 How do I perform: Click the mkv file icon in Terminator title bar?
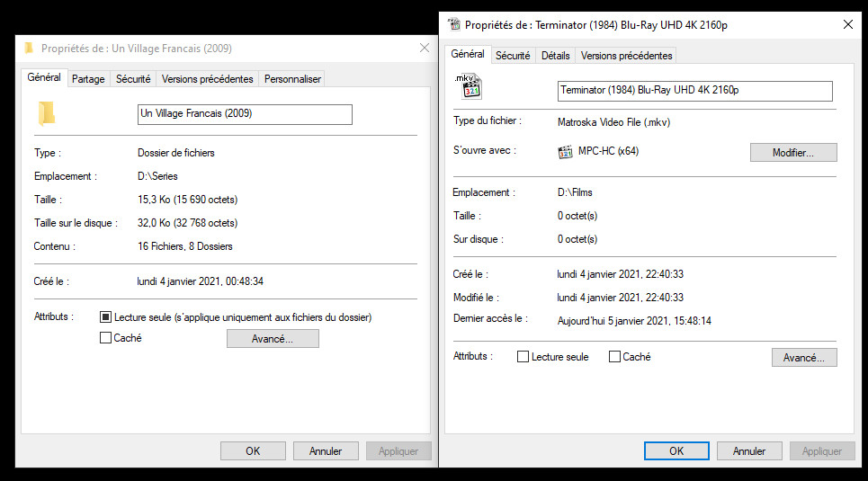(454, 24)
